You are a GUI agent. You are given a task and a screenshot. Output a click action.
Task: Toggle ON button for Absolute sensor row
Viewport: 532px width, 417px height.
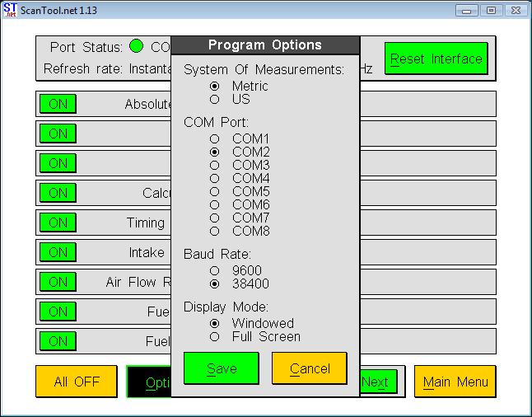(58, 104)
